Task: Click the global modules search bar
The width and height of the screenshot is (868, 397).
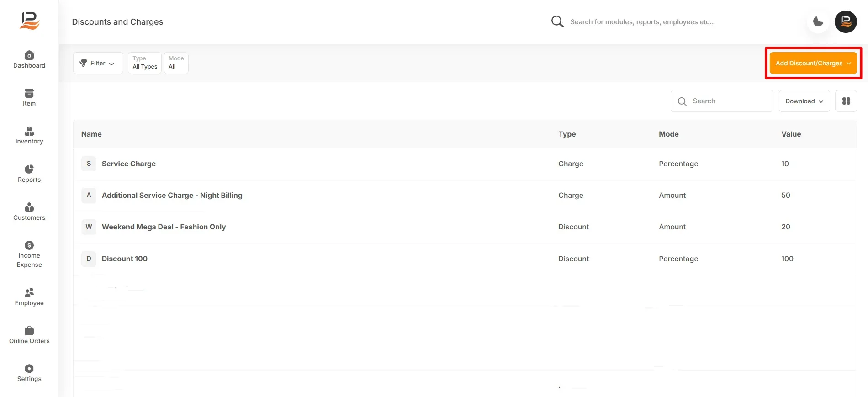Action: click(x=640, y=21)
